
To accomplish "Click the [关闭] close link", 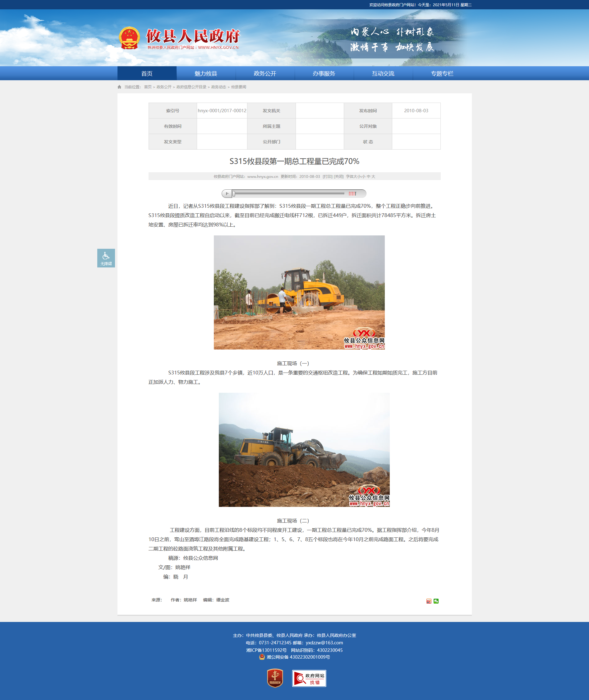I will (338, 176).
